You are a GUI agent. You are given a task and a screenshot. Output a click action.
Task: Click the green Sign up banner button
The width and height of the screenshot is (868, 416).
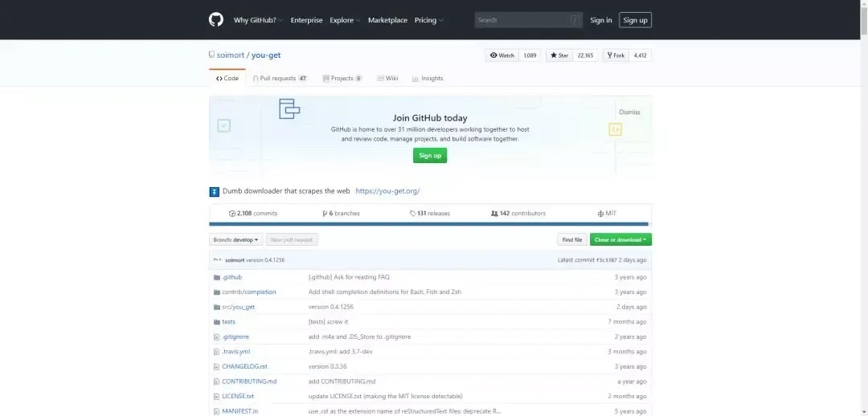(x=429, y=156)
